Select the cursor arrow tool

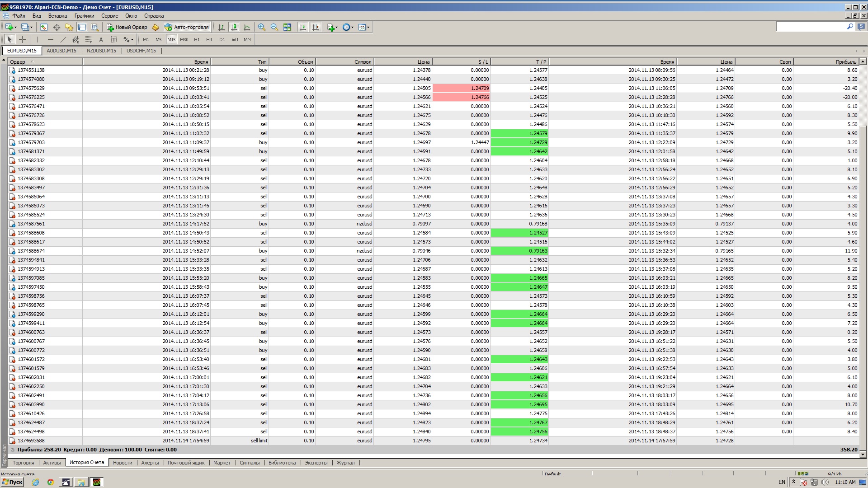[9, 39]
